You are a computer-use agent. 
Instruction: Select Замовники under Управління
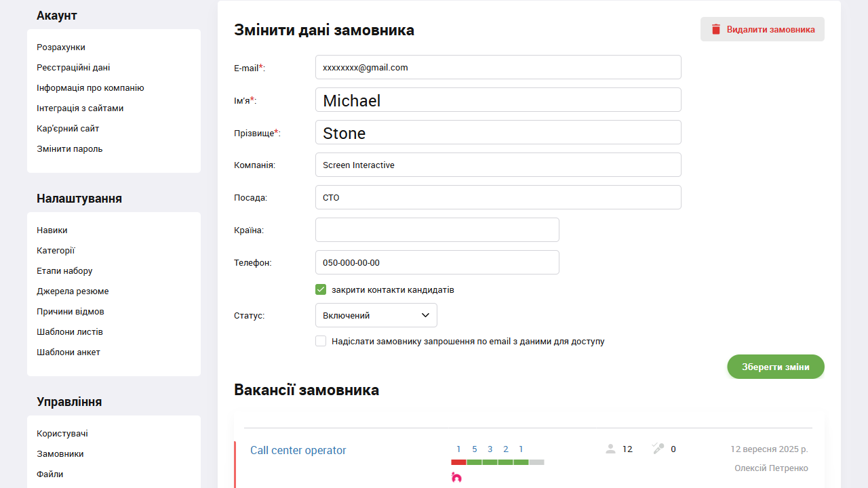tap(61, 453)
